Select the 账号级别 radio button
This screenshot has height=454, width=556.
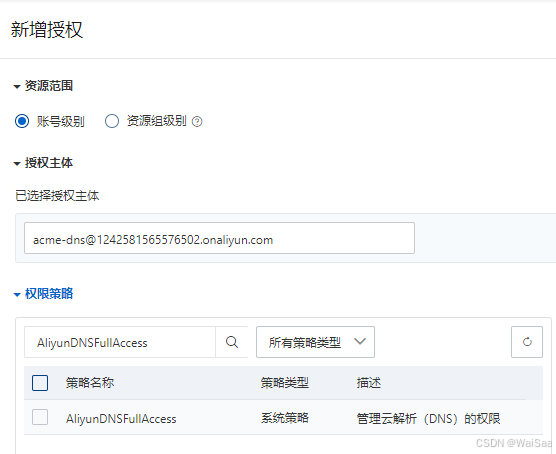pos(22,121)
